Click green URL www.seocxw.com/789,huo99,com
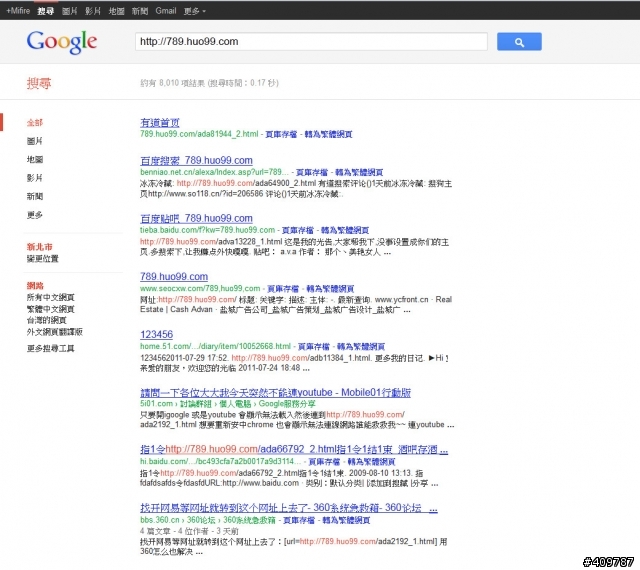Viewport: 640px width, 570px height. pos(200,288)
